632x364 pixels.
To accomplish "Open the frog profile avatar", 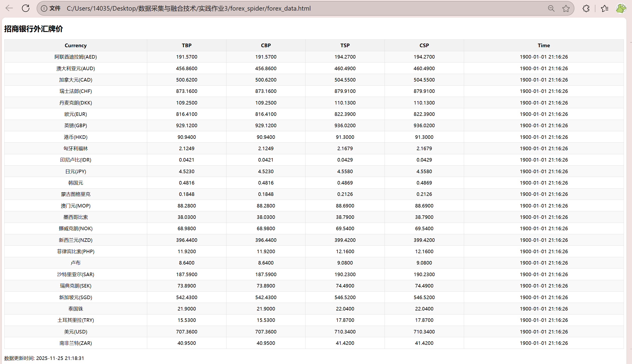I will point(621,8).
